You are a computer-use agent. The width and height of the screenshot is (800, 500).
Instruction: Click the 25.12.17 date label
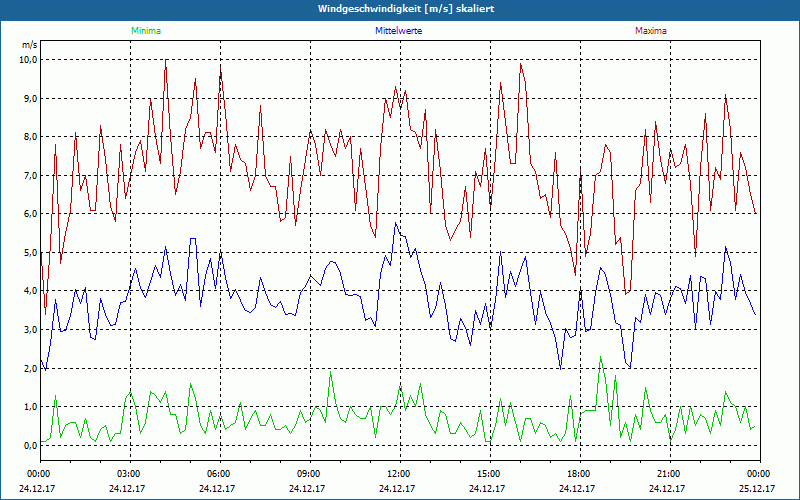pyautogui.click(x=758, y=489)
